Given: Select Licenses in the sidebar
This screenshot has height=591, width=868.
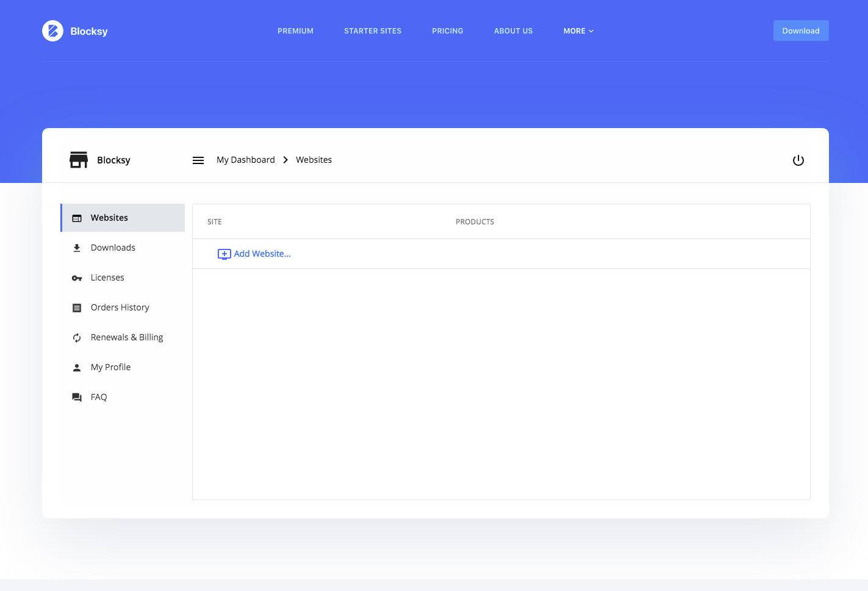Looking at the screenshot, I should 123,278.
